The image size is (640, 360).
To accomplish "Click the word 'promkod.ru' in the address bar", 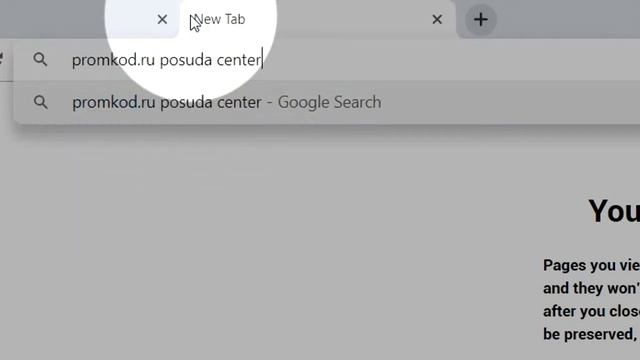I will [x=113, y=60].
